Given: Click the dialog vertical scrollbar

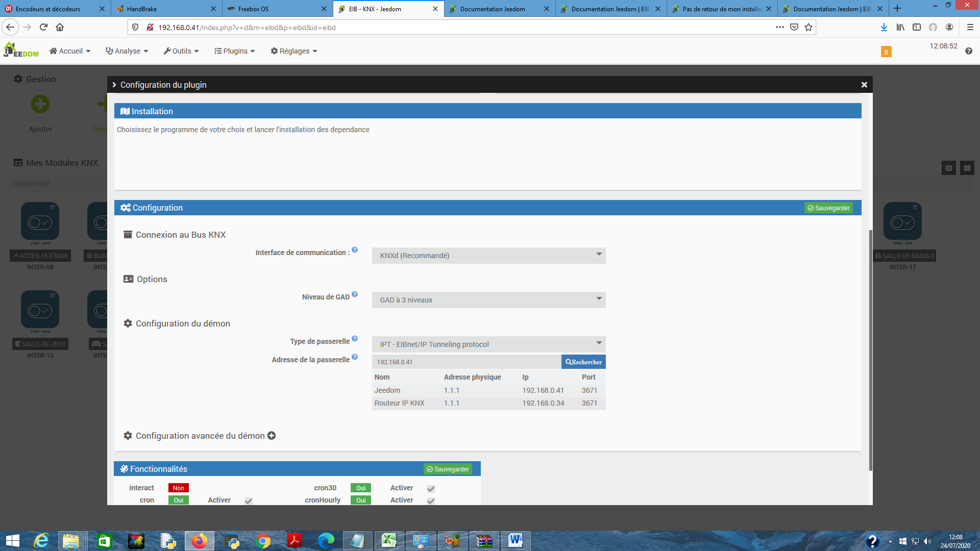Looking at the screenshot, I should (871, 350).
